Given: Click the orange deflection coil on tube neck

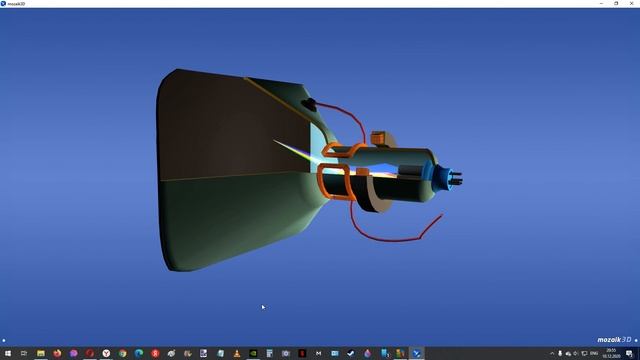Looking at the screenshot, I should 336,182.
